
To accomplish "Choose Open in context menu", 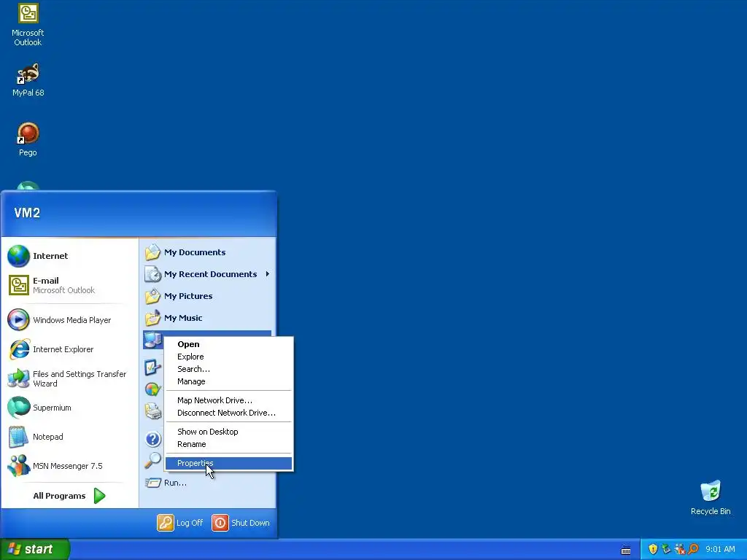I will [228, 344].
